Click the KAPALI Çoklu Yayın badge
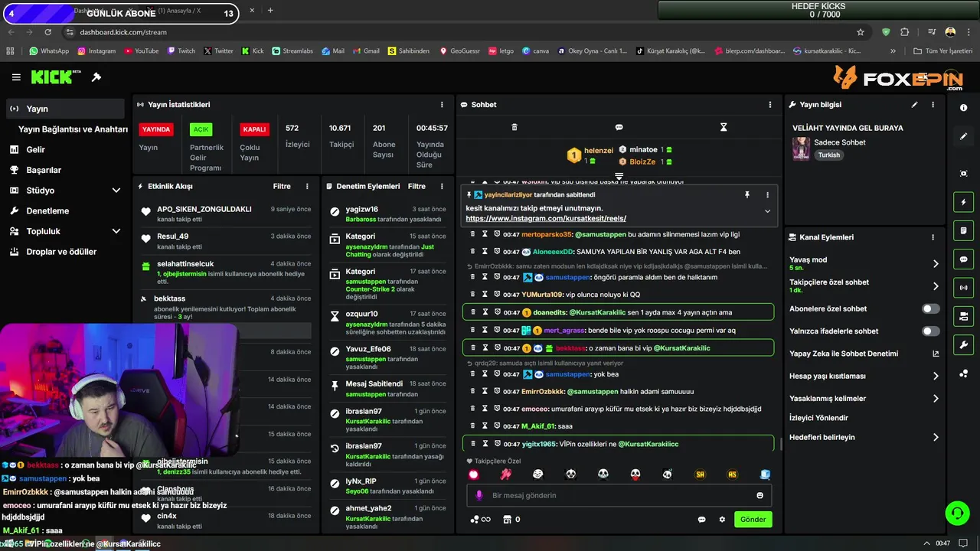Viewport: 980px width, 551px height. point(254,129)
